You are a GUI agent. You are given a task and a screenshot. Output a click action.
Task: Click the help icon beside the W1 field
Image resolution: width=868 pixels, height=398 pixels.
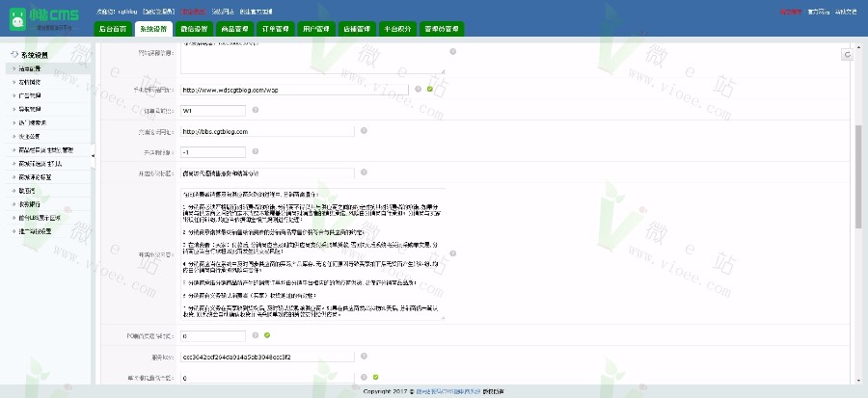pyautogui.click(x=256, y=110)
